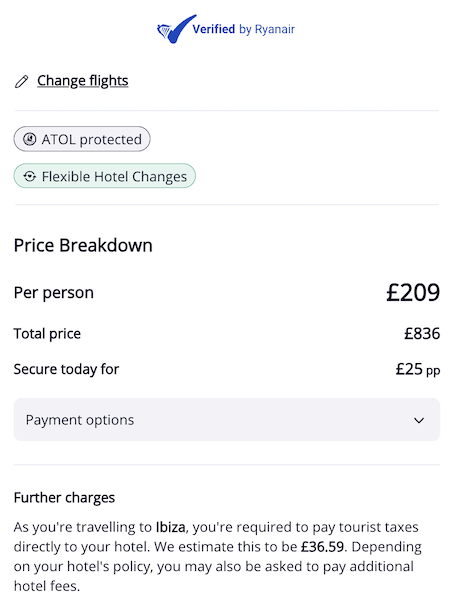This screenshot has height=610, width=454.
Task: Click the Price Breakdown heading
Action: pos(83,245)
